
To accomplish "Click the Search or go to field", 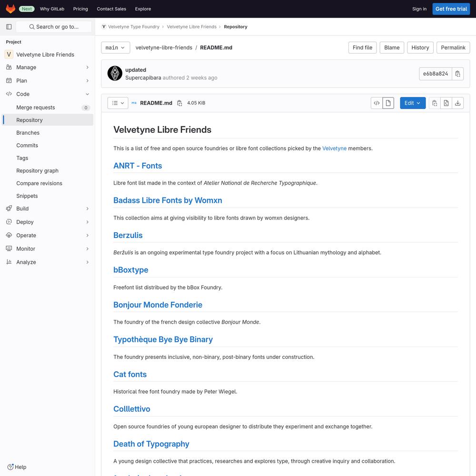I will [54, 27].
